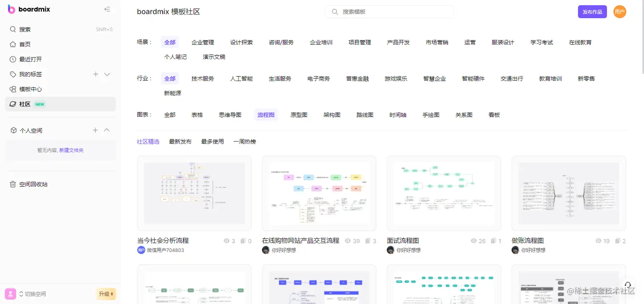Select 思维导图 chart type filter

pyautogui.click(x=230, y=115)
